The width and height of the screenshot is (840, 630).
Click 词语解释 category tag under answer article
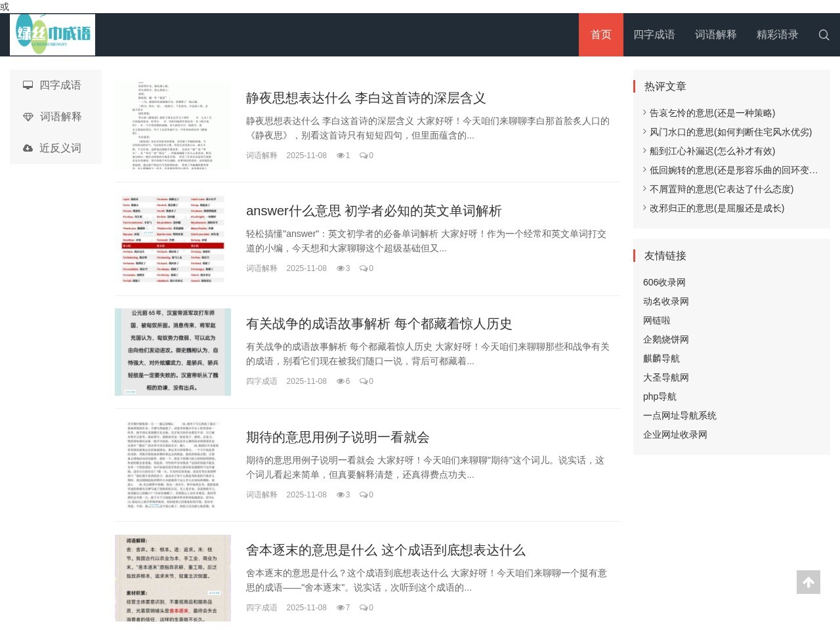(262, 268)
